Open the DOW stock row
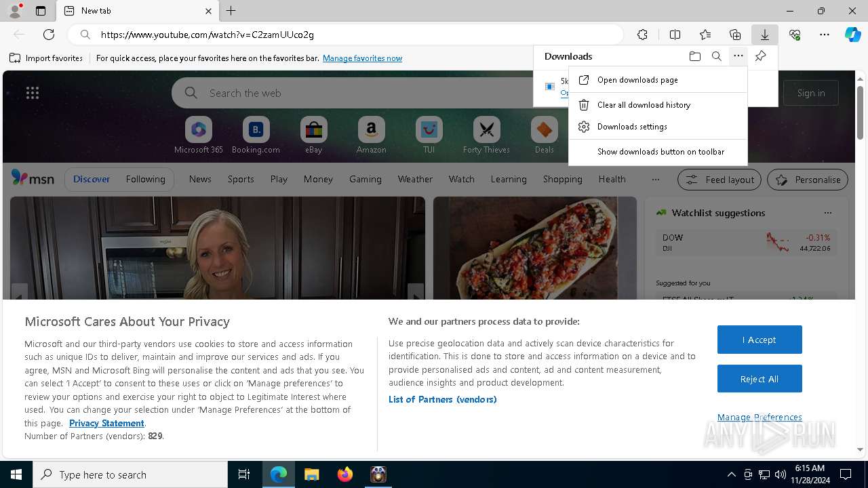The height and width of the screenshot is (488, 868). [746, 243]
